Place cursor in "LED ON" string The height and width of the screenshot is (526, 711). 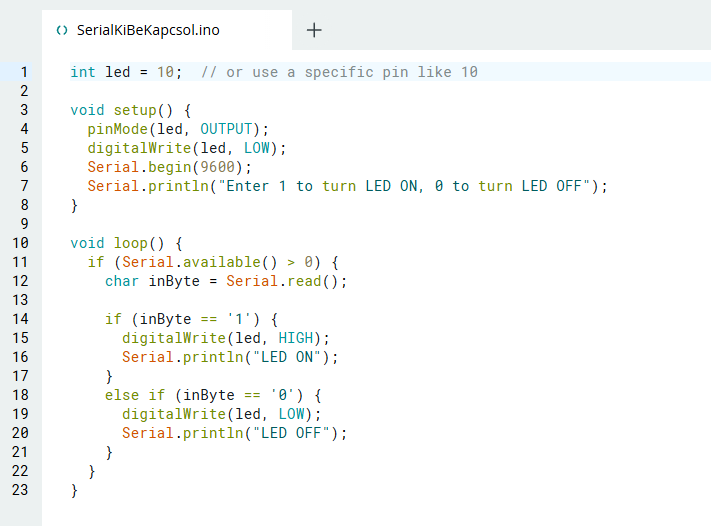292,357
